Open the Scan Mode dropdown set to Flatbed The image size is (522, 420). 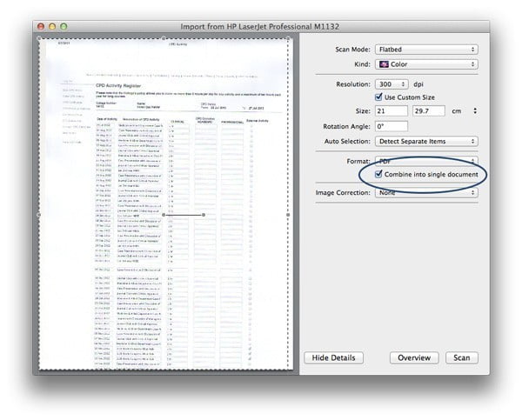[426, 50]
